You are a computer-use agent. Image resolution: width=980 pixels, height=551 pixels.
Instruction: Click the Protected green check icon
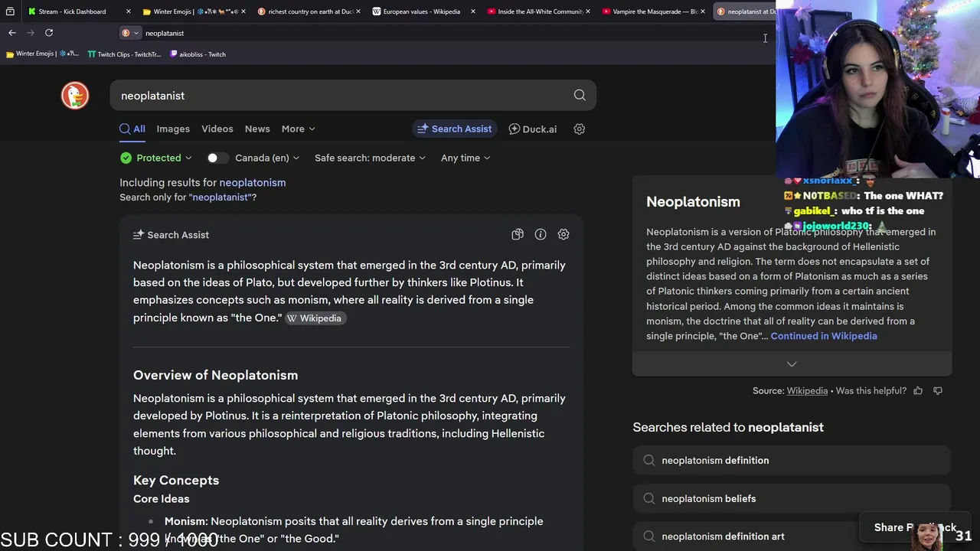point(126,158)
